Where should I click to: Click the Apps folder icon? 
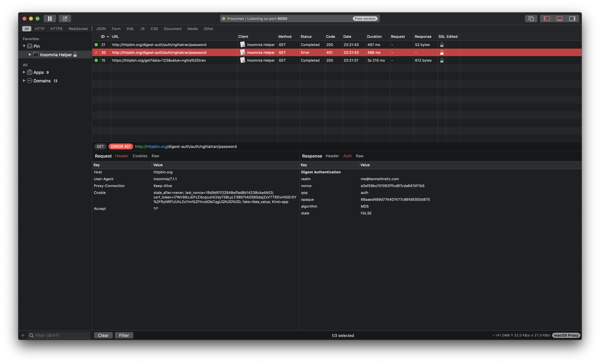point(30,72)
